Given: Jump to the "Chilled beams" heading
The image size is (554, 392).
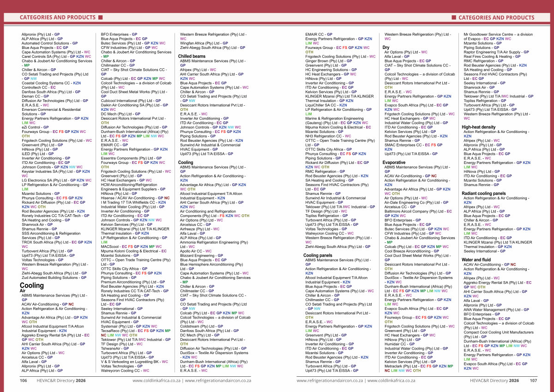Looking at the screenshot, I should (192, 56).
